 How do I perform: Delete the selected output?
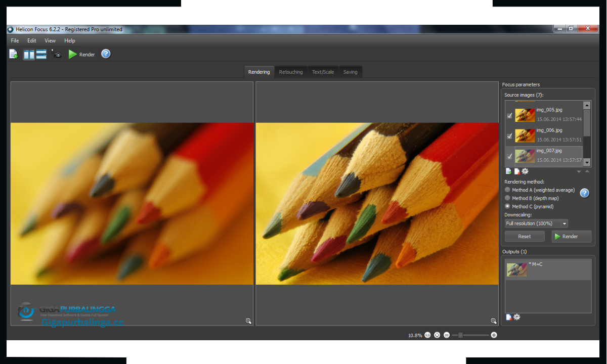click(x=509, y=317)
